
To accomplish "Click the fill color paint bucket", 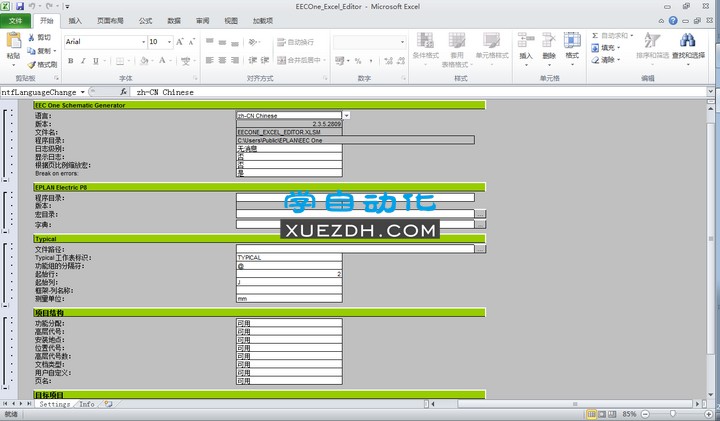I will coord(144,61).
